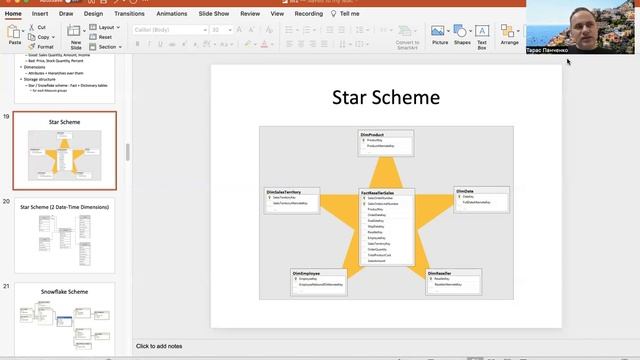The image size is (640, 360).
Task: Expand the Section dropdown arrow
Action: (120, 47)
